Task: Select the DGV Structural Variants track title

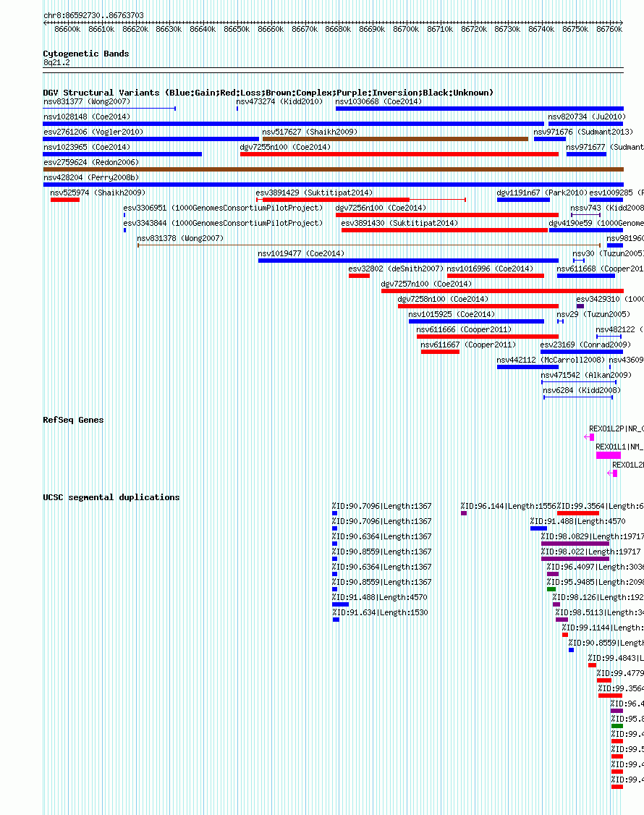Action: click(268, 93)
